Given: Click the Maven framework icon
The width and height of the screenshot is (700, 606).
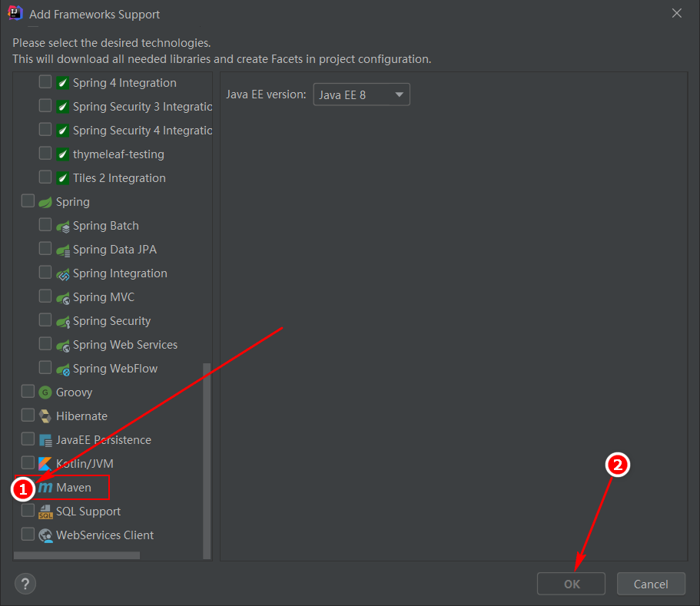Looking at the screenshot, I should pyautogui.click(x=45, y=488).
